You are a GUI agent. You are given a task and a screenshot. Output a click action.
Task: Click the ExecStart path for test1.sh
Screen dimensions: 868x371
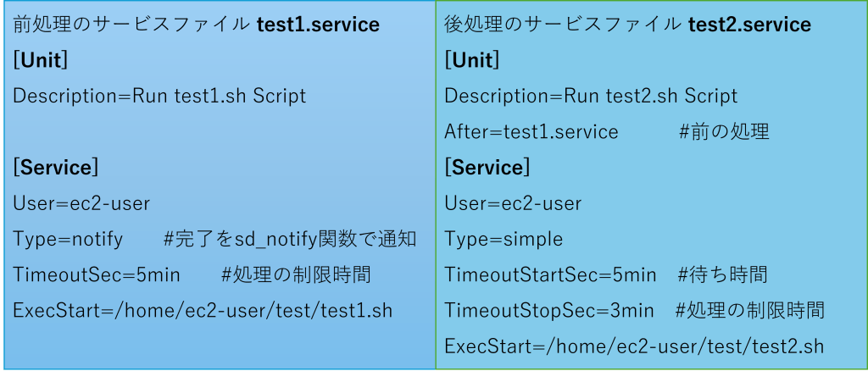tap(203, 311)
